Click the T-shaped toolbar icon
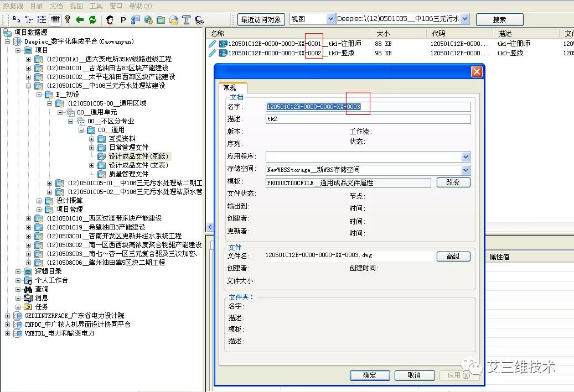 pos(186,19)
